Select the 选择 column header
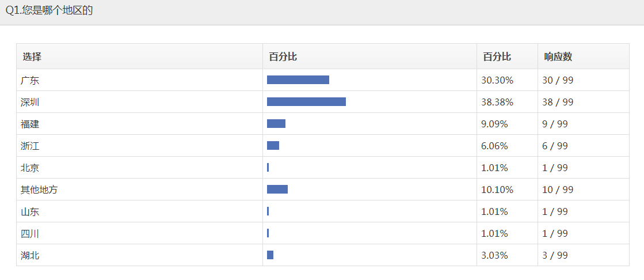 (32, 57)
